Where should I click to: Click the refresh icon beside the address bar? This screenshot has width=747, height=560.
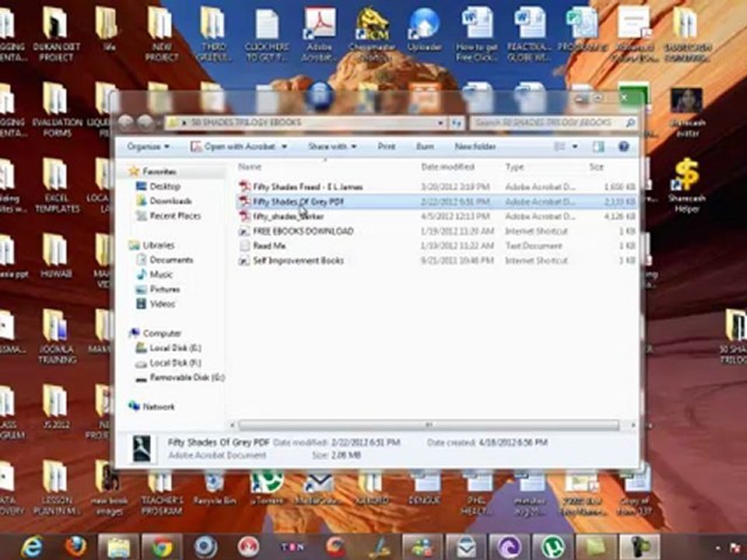pos(457,123)
